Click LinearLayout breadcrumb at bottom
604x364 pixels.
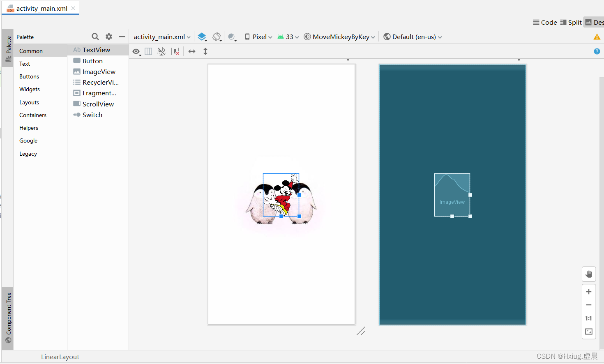pyautogui.click(x=60, y=357)
